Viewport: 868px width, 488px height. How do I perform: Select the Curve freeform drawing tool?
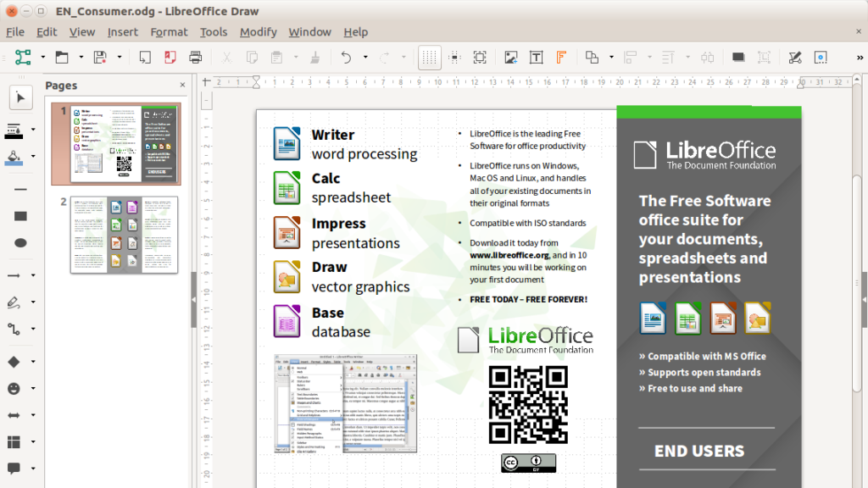(x=14, y=302)
